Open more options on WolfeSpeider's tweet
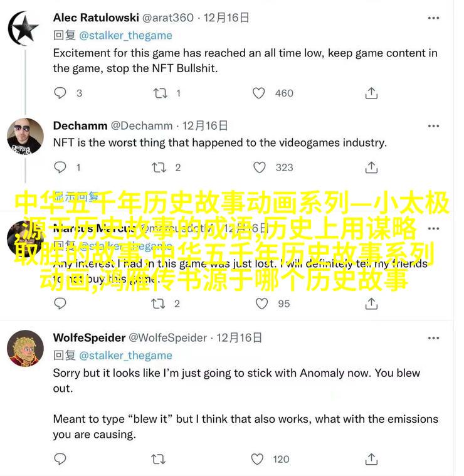This screenshot has height=476, width=464. pos(433,338)
